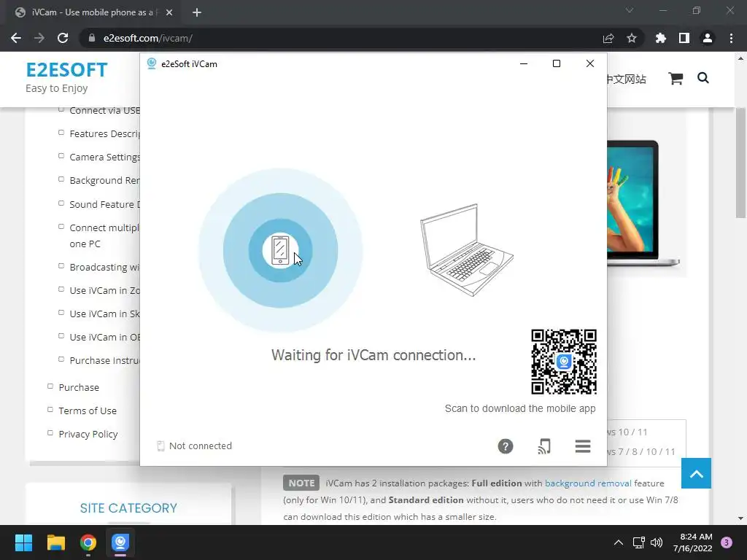Open Sound Feature sidebar link

click(x=104, y=204)
